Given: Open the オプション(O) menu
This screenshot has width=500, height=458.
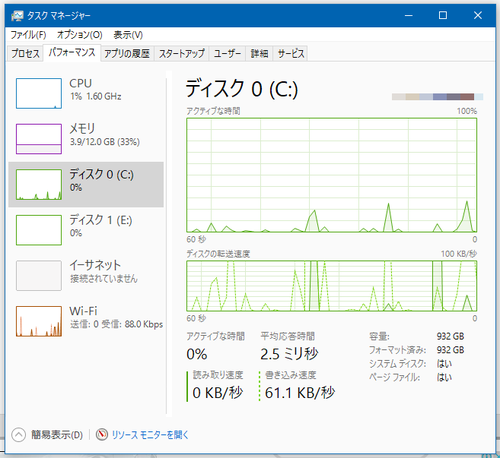Looking at the screenshot, I should coord(79,35).
